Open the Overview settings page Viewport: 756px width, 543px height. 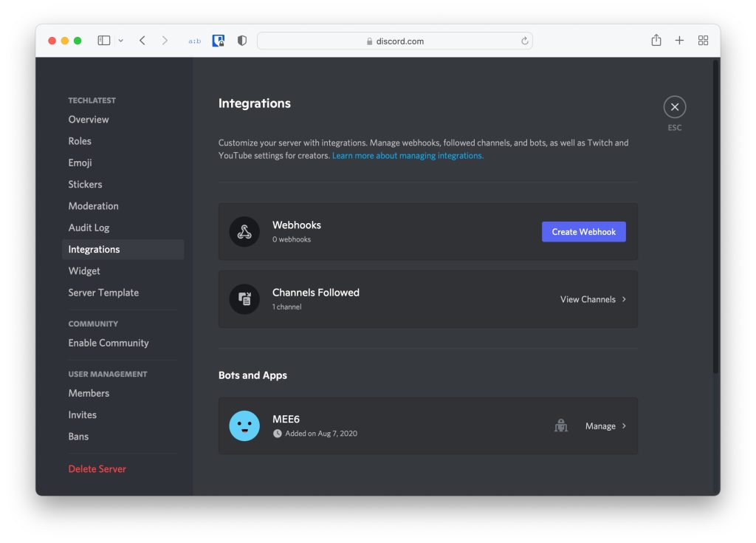point(123,119)
